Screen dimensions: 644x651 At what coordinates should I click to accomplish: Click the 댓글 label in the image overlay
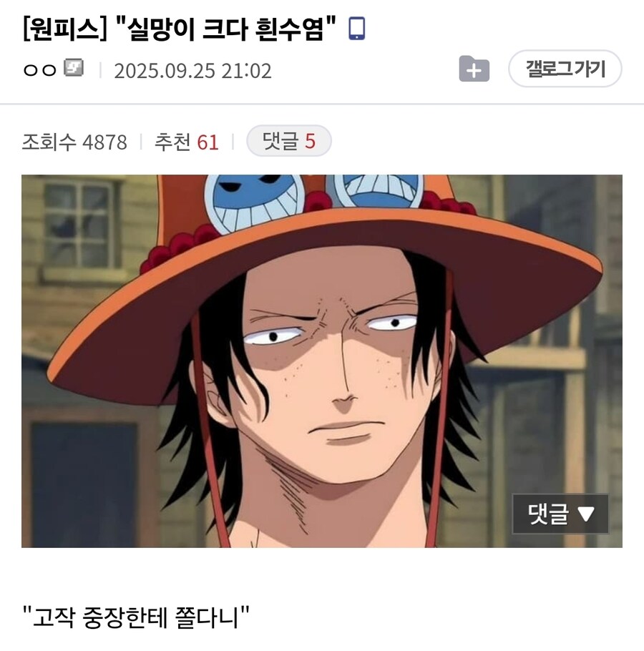click(x=548, y=514)
